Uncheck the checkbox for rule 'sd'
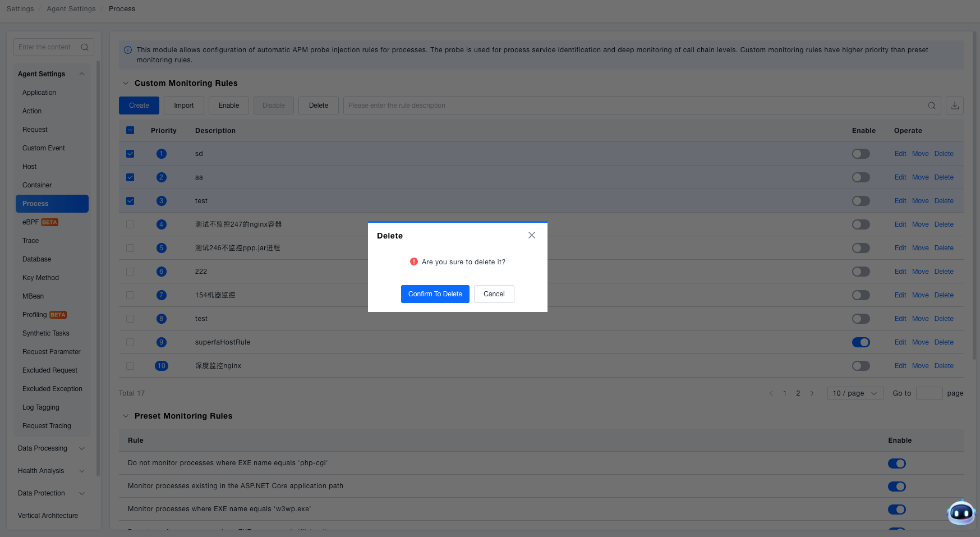 [130, 154]
